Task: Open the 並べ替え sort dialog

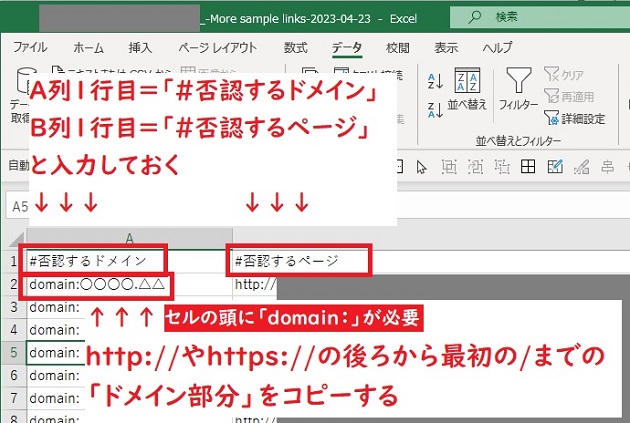Action: coord(467,89)
